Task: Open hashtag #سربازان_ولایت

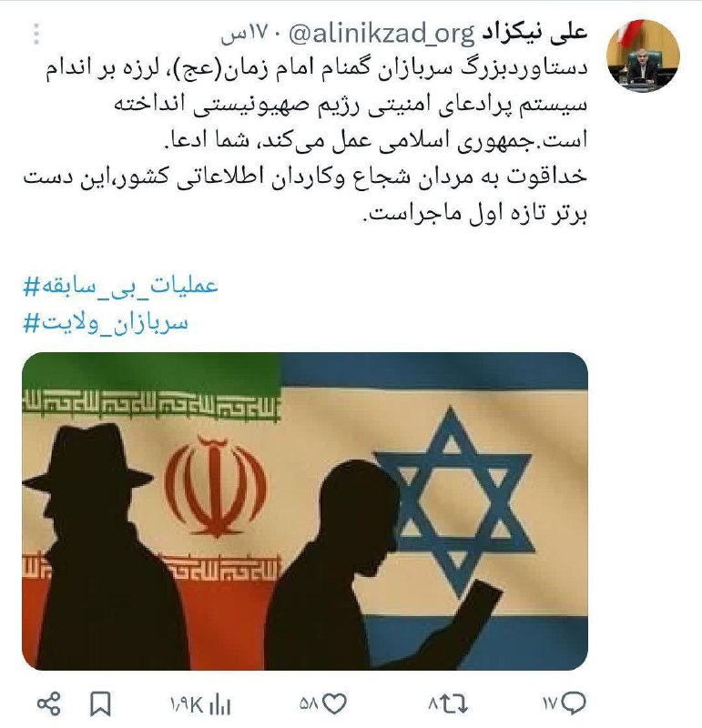Action: click(106, 322)
